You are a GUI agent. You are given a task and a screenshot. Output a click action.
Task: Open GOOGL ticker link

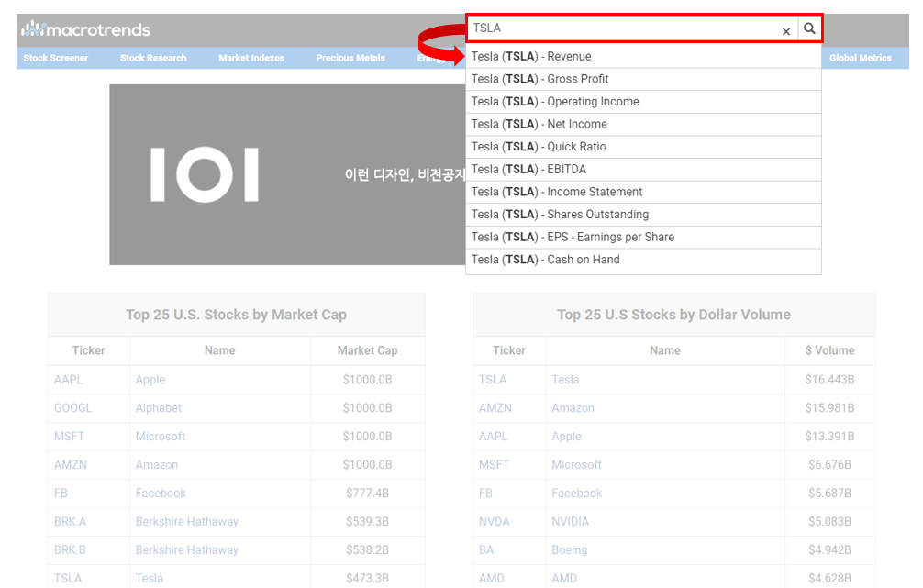coord(73,408)
